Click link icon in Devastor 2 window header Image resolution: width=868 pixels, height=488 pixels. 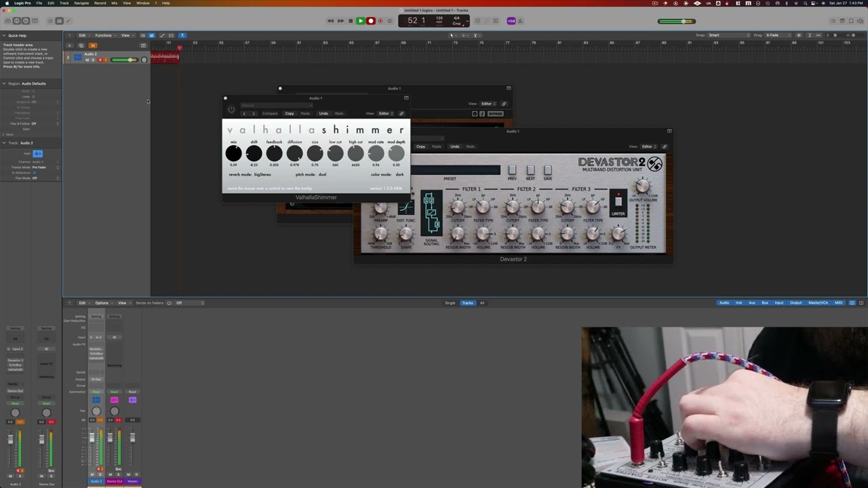665,146
